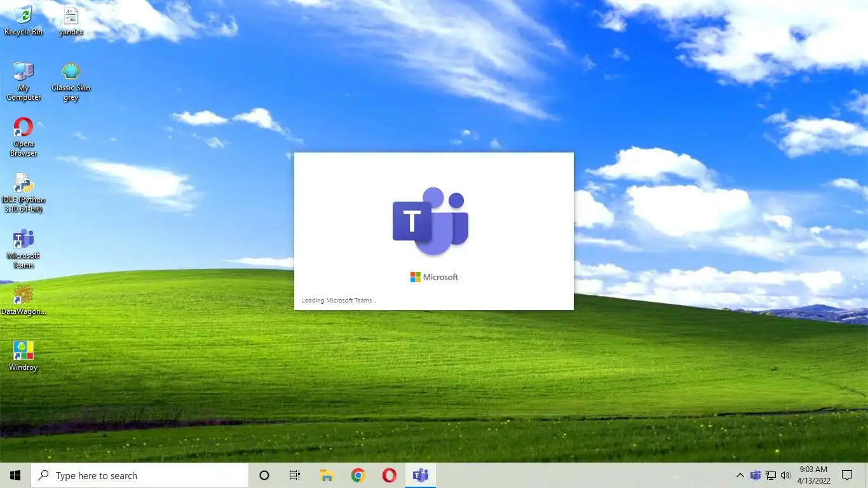Open the volume tray icon

(785, 475)
